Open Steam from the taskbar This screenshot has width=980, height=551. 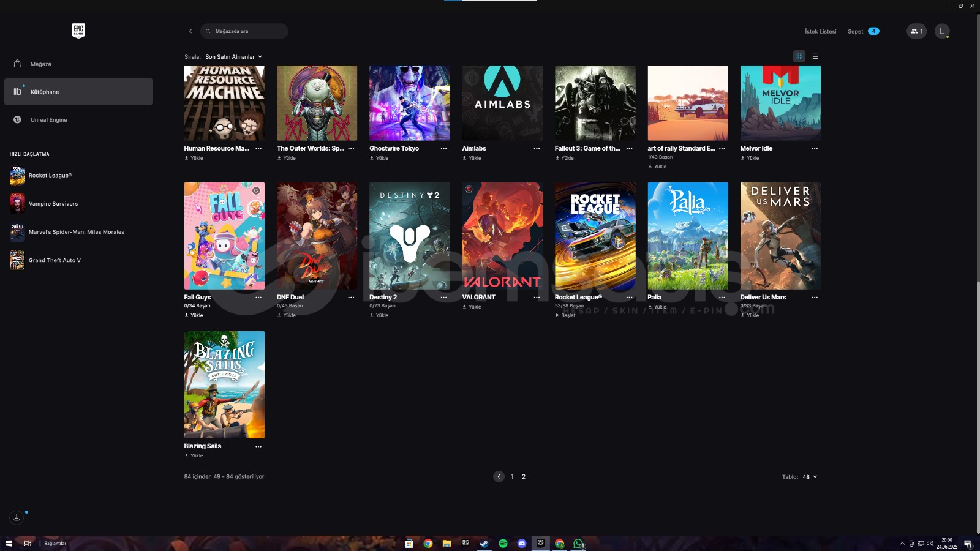click(484, 544)
